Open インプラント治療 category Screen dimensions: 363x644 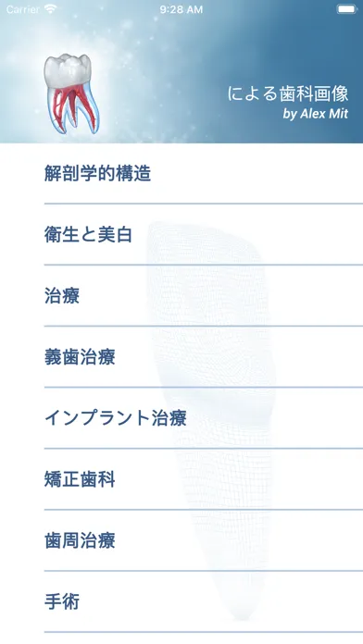[x=204, y=418]
